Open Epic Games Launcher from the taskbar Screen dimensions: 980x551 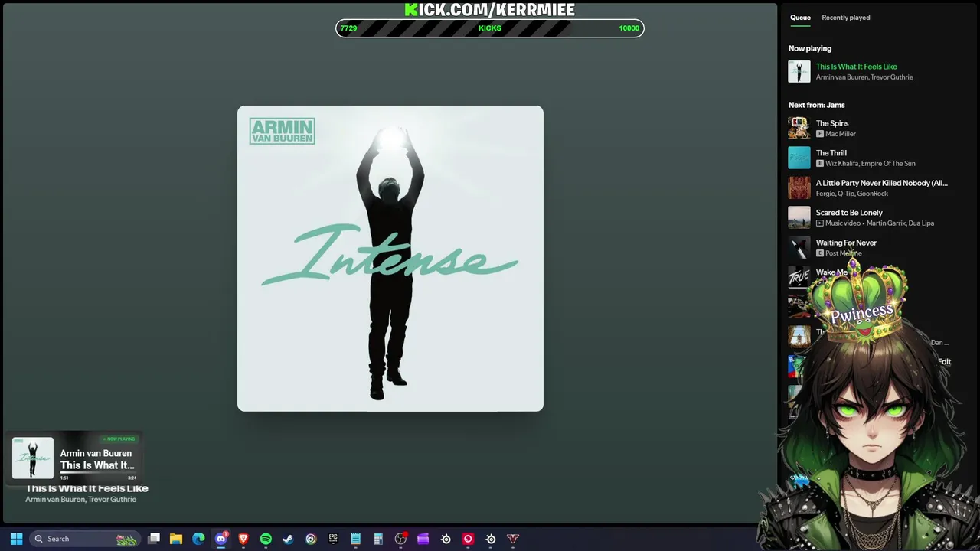point(333,539)
